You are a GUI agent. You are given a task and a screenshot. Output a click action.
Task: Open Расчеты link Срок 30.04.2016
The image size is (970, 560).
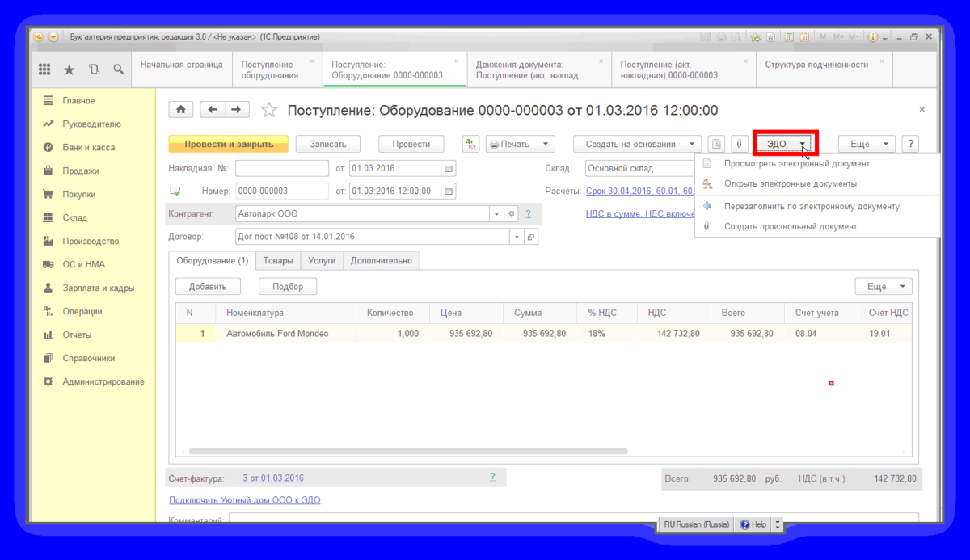pos(639,192)
